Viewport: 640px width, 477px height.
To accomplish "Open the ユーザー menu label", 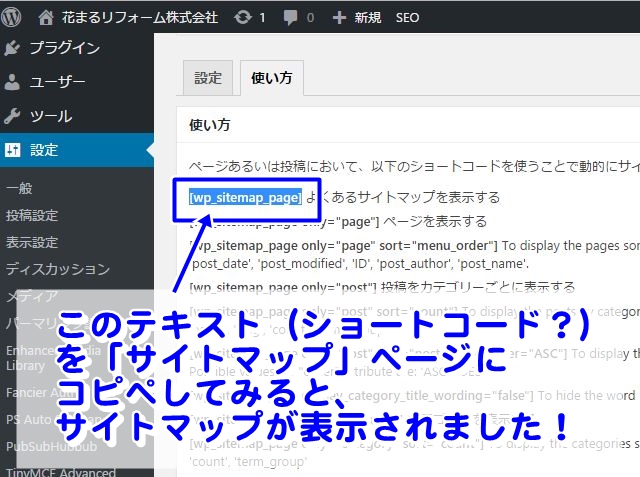I will 57,82.
